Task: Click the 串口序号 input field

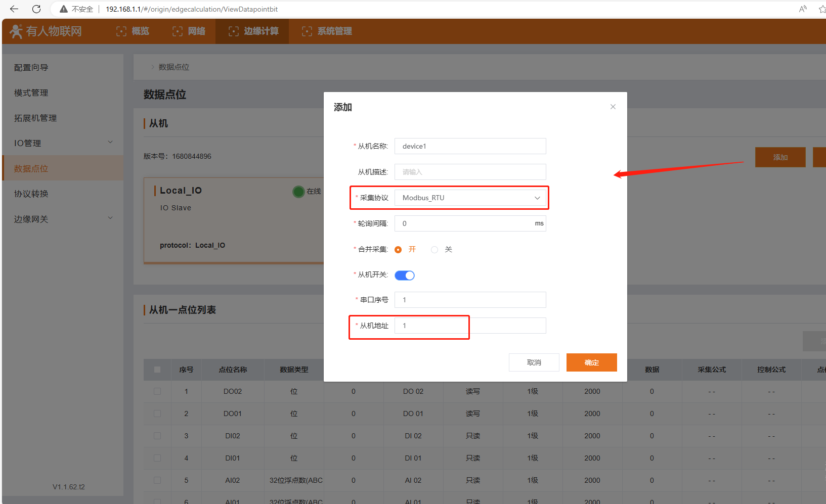Action: pos(470,300)
